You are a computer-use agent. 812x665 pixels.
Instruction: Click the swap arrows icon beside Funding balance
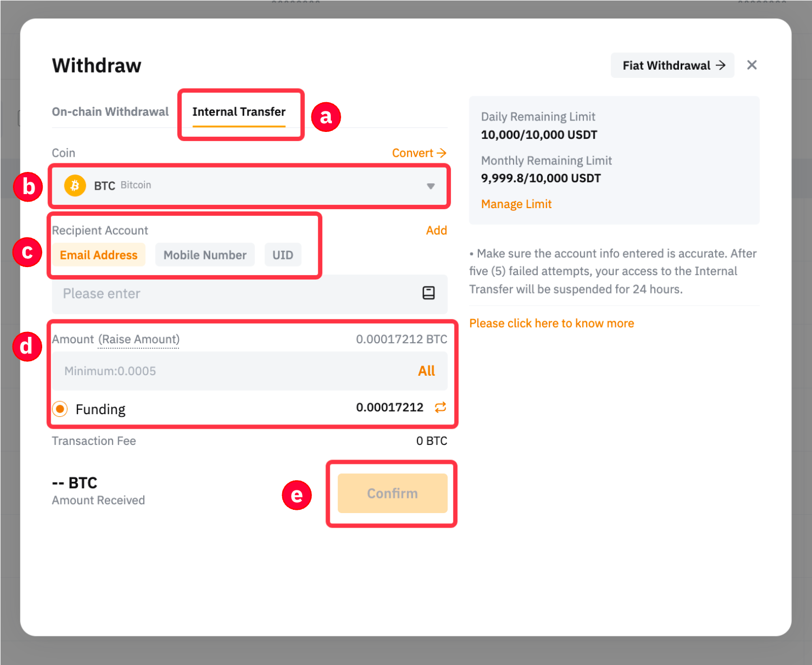(441, 407)
